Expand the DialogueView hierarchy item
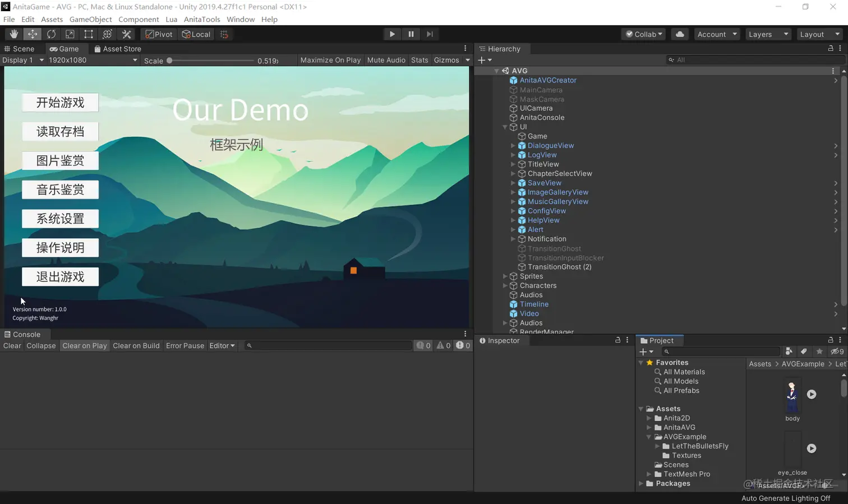The width and height of the screenshot is (848, 504). (x=513, y=146)
